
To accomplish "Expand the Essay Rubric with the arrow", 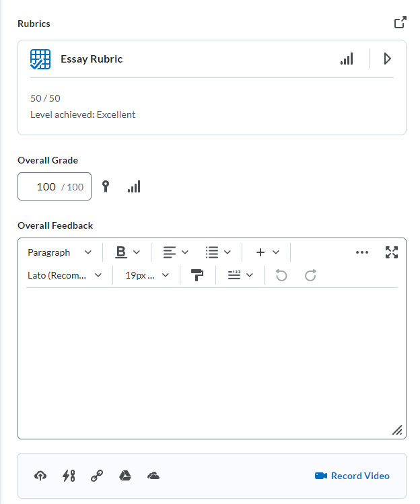I will click(x=387, y=59).
